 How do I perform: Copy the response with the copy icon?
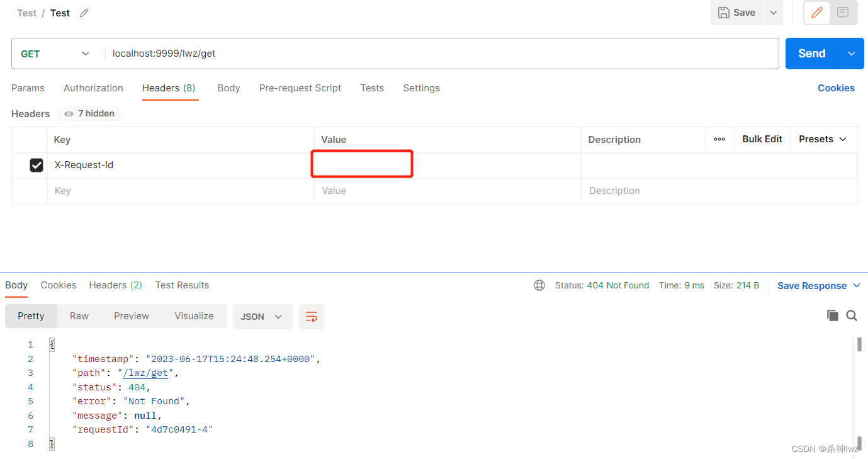coord(832,315)
